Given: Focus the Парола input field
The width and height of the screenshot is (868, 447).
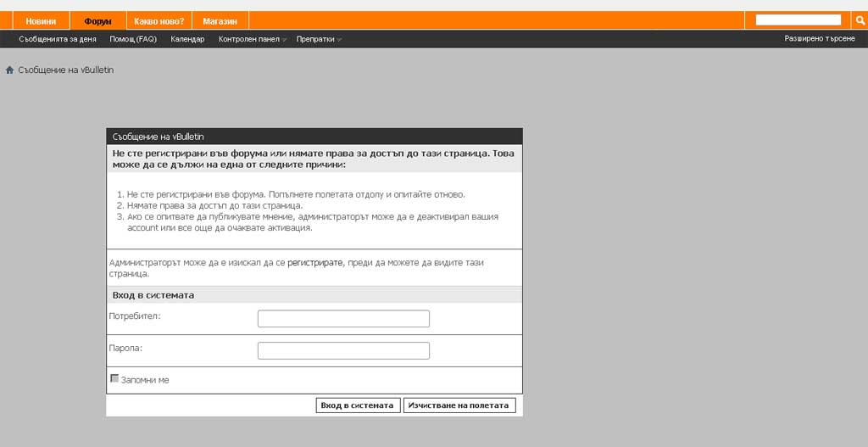Looking at the screenshot, I should tap(343, 350).
